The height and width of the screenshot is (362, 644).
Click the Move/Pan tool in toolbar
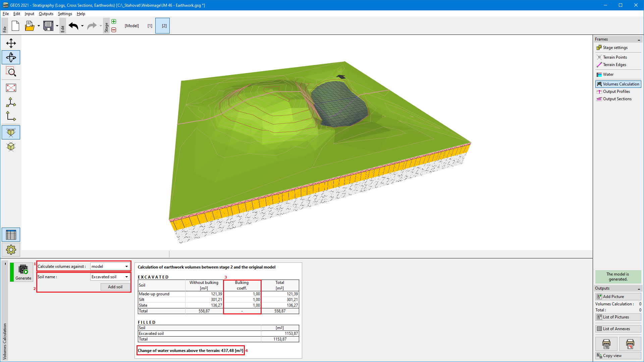[x=11, y=43]
